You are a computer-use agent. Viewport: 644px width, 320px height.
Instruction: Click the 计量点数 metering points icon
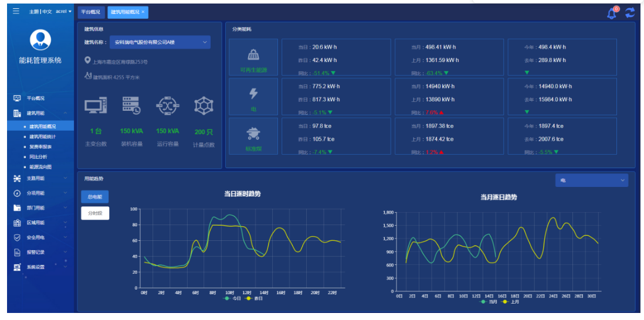coord(204,105)
